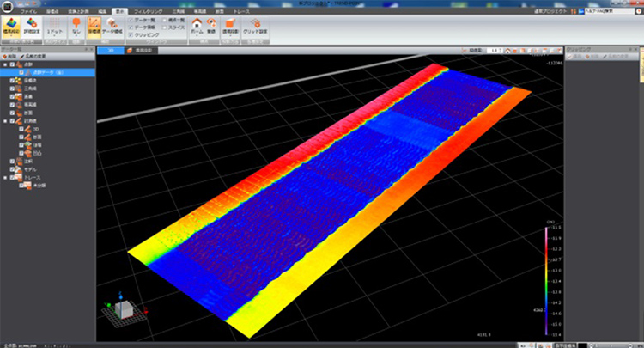
Task: Click the elevation color legend bar
Action: 546,281
